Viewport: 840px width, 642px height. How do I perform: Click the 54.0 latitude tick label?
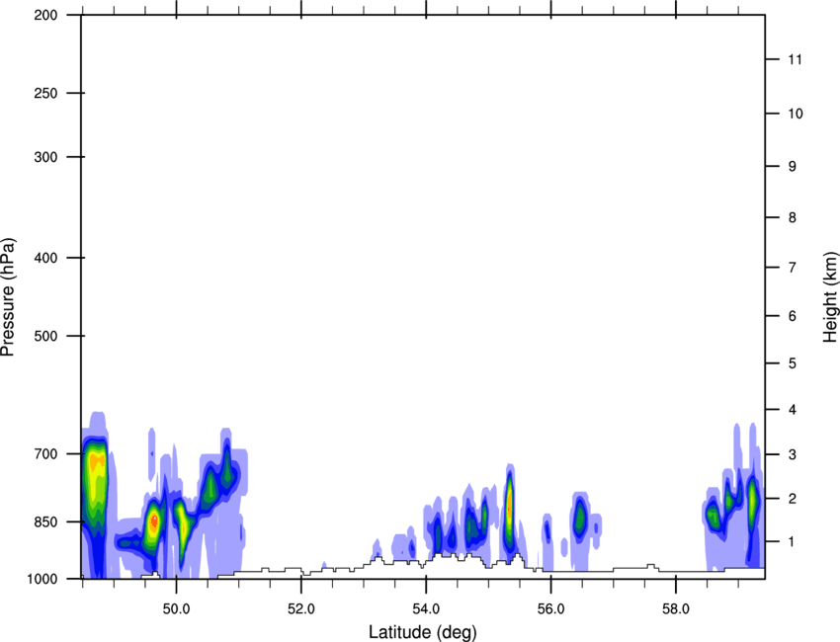[426, 609]
